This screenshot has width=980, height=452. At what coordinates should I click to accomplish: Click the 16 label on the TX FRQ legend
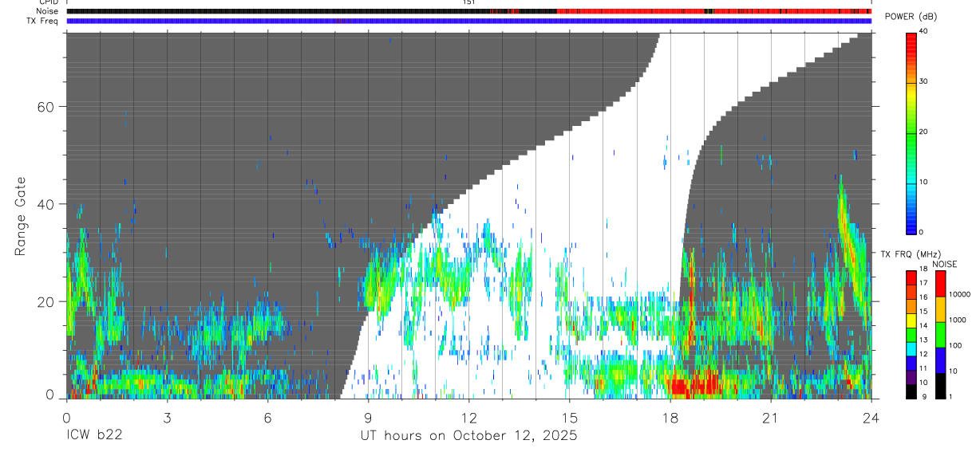[923, 298]
